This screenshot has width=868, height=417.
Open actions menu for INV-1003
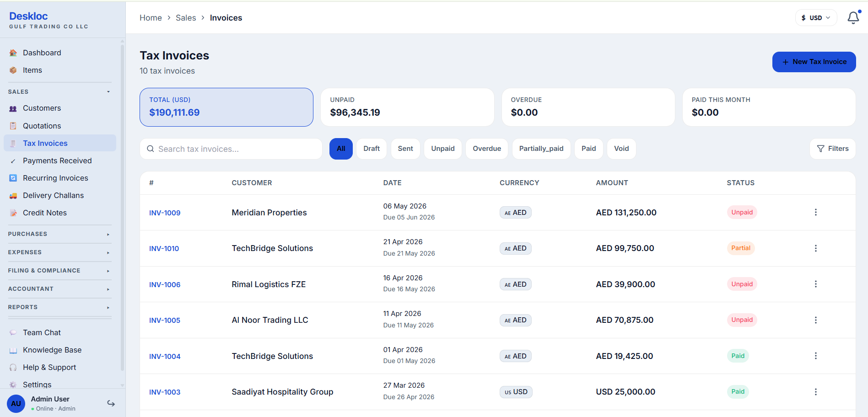[815, 392]
